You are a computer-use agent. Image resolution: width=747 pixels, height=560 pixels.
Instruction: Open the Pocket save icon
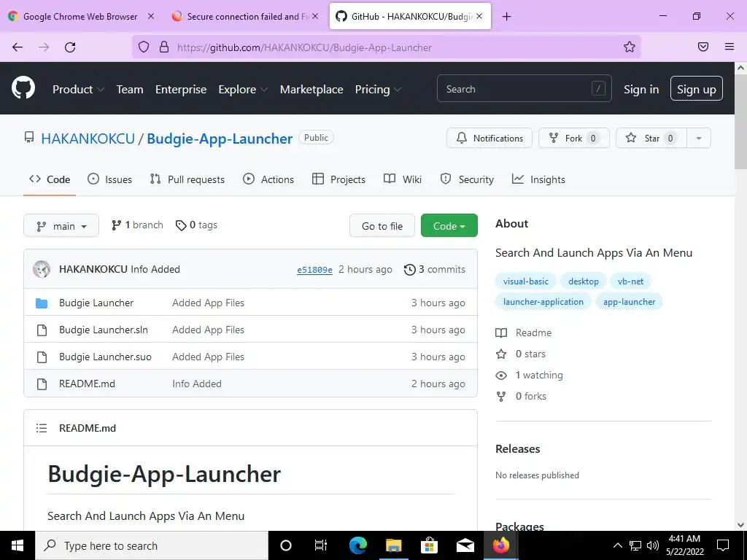tap(703, 47)
